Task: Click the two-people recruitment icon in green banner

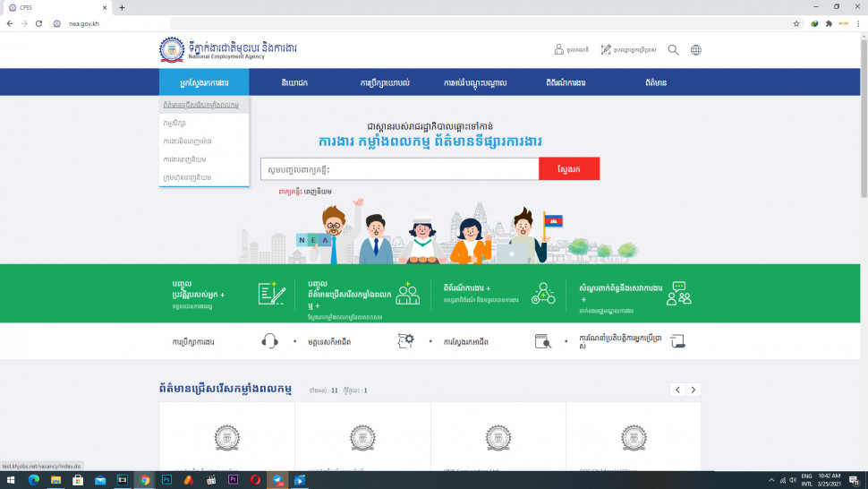Action: [x=407, y=294]
